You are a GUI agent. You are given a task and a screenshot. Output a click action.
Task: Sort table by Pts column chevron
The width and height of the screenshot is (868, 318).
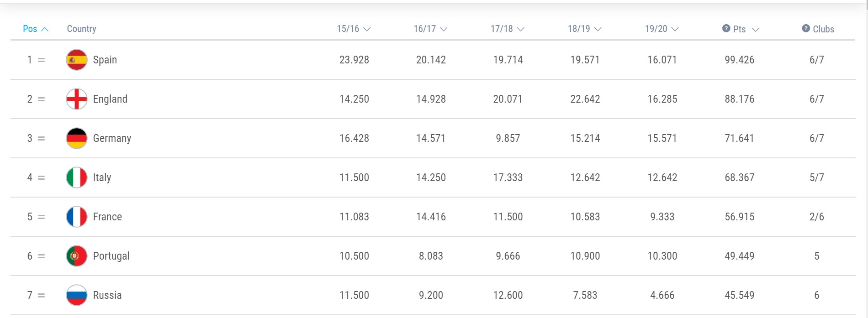[756, 29]
